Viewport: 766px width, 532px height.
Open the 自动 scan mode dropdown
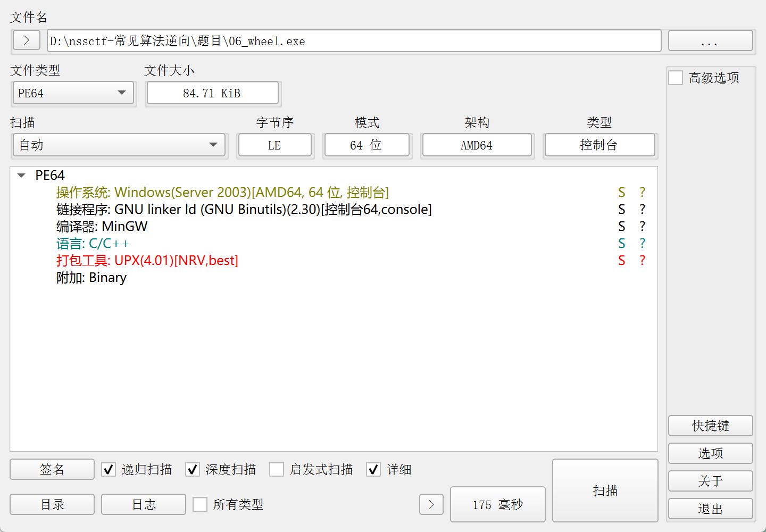point(119,145)
